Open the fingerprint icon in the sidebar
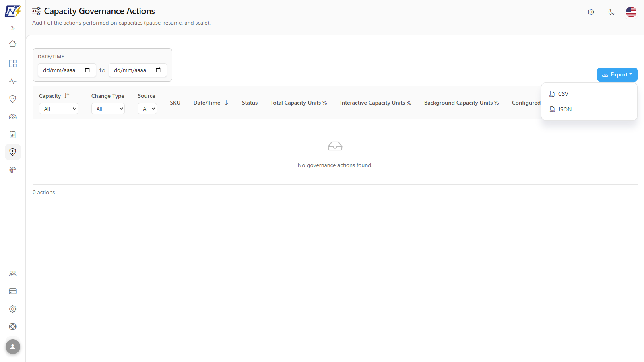The height and width of the screenshot is (362, 644). (x=13, y=170)
